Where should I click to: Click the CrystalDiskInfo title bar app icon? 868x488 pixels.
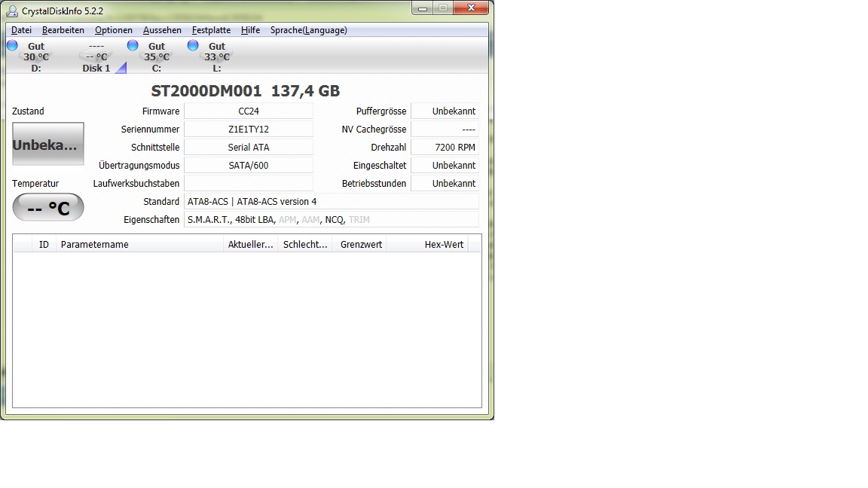pos(11,11)
